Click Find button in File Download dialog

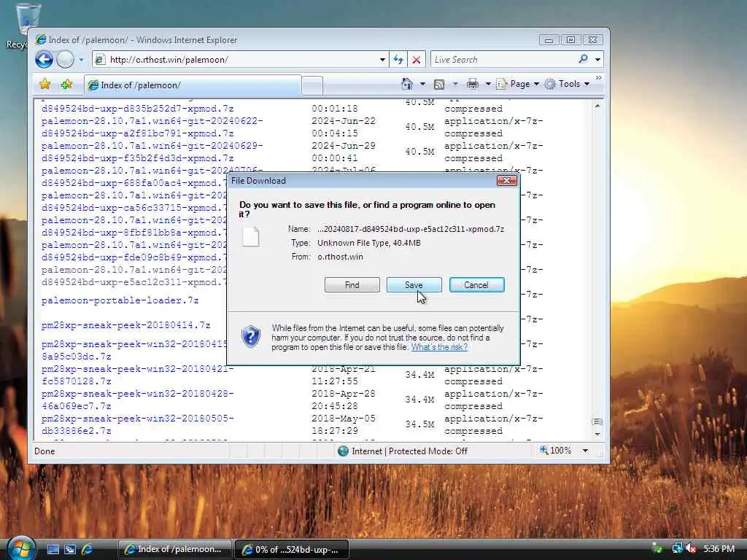pyautogui.click(x=352, y=285)
